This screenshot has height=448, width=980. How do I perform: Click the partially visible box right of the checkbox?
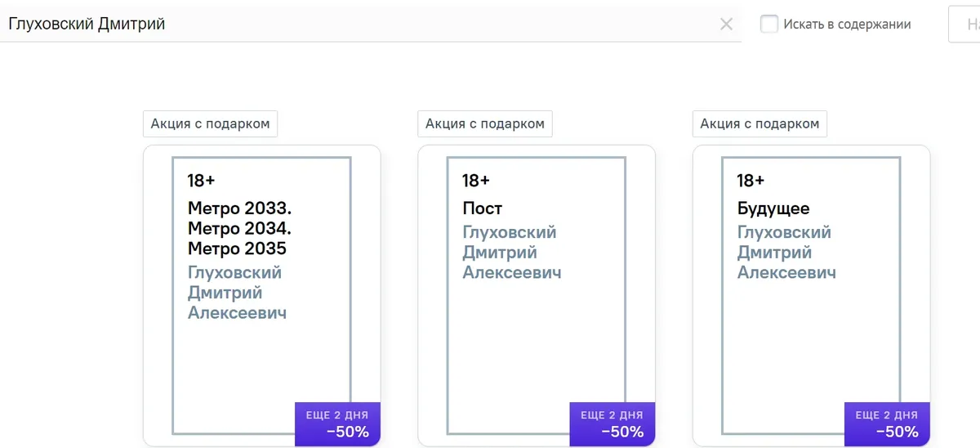click(964, 25)
